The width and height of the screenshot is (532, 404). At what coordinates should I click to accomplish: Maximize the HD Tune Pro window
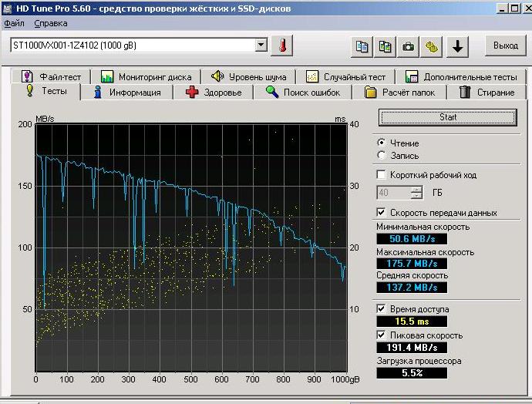tap(515, 8)
